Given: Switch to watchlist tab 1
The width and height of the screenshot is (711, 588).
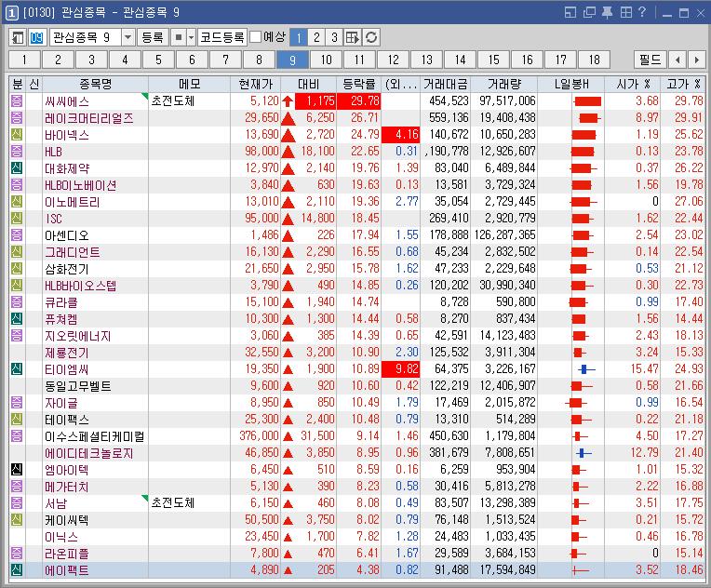Looking at the screenshot, I should click(24, 60).
